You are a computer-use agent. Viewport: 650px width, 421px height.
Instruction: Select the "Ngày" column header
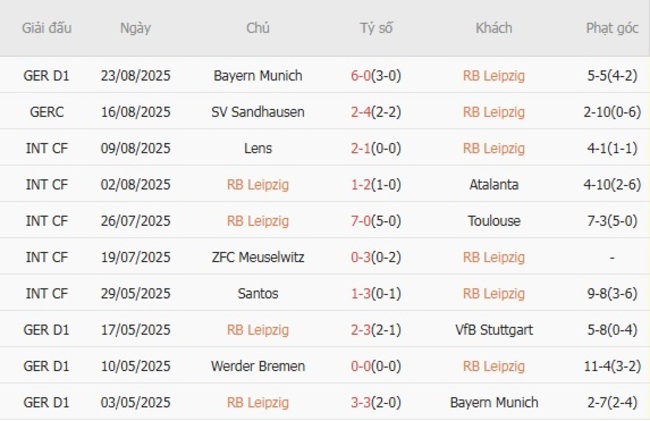135,28
